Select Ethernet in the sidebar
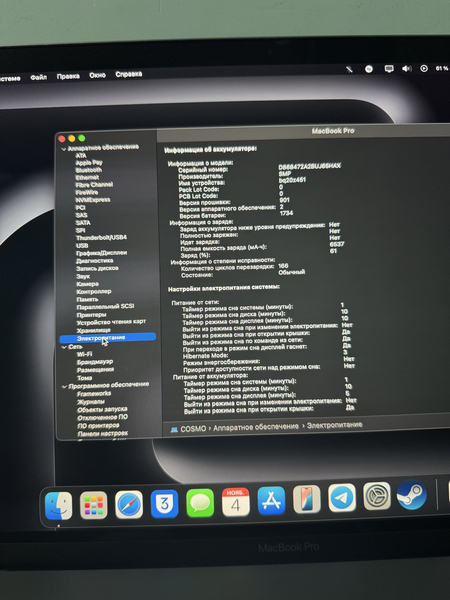Image resolution: width=450 pixels, height=600 pixels. tap(87, 177)
